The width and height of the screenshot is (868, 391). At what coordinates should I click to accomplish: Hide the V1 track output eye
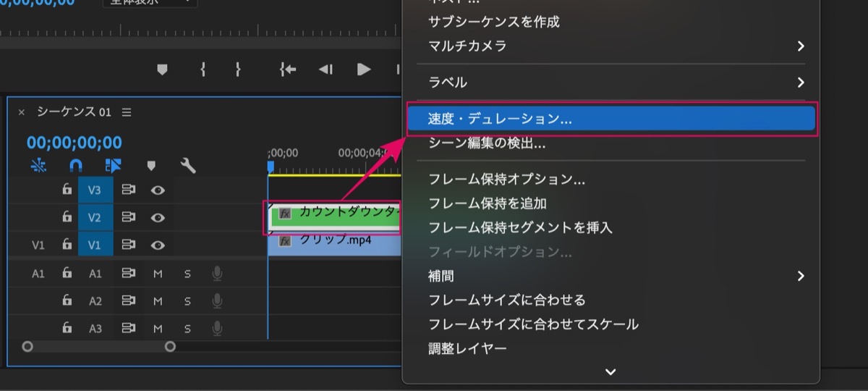coord(158,245)
